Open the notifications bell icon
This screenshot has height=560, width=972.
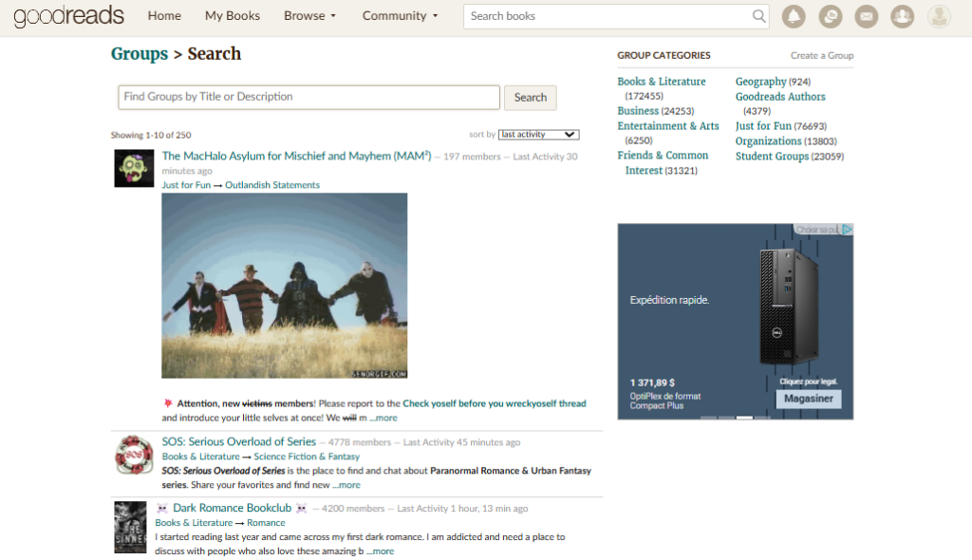[x=794, y=16]
